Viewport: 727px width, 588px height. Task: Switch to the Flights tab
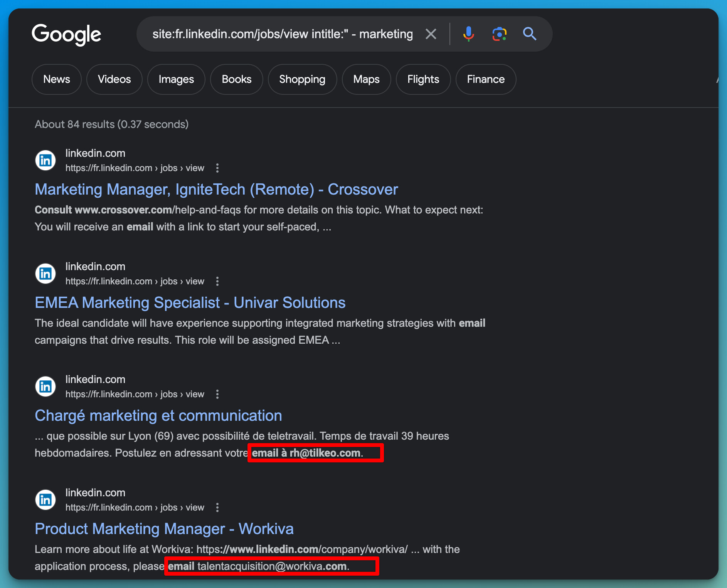click(423, 79)
